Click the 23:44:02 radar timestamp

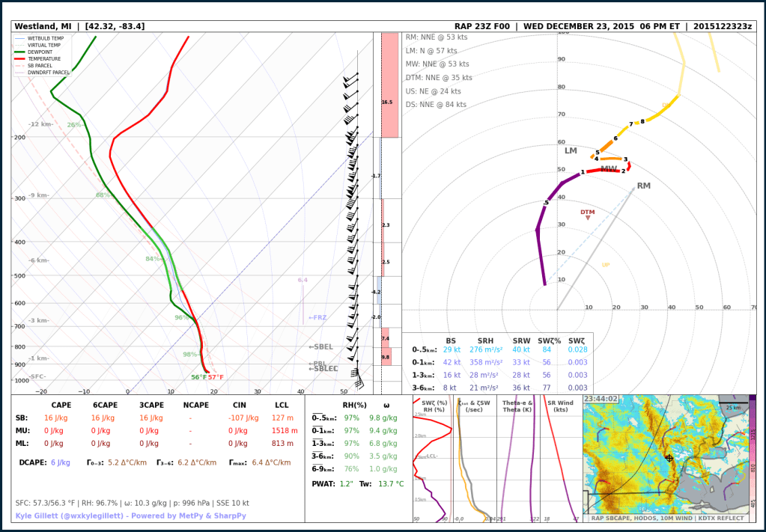click(x=601, y=399)
